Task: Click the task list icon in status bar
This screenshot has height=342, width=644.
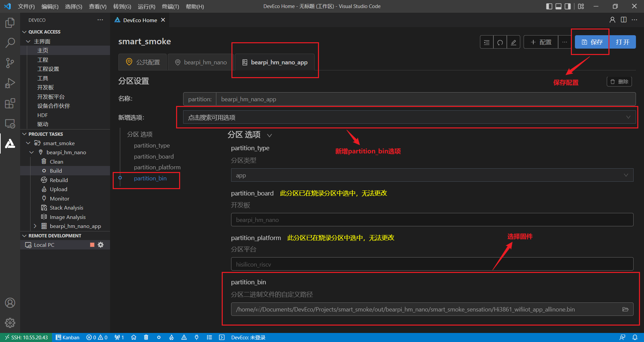Action: [x=209, y=337]
